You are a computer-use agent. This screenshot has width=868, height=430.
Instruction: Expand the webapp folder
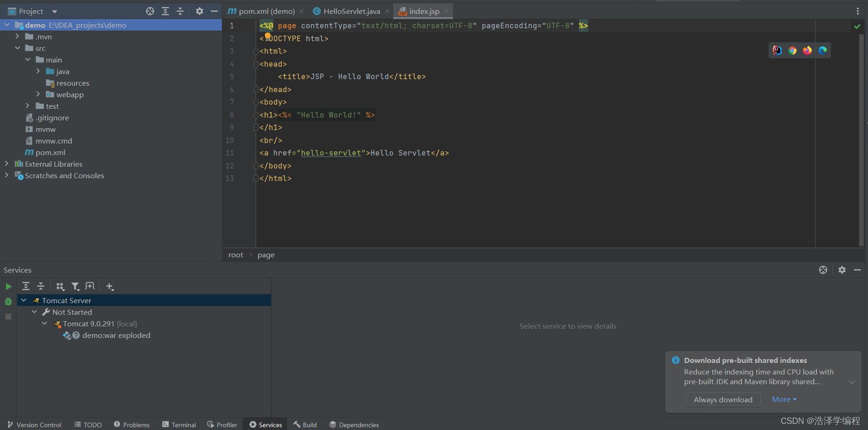38,94
